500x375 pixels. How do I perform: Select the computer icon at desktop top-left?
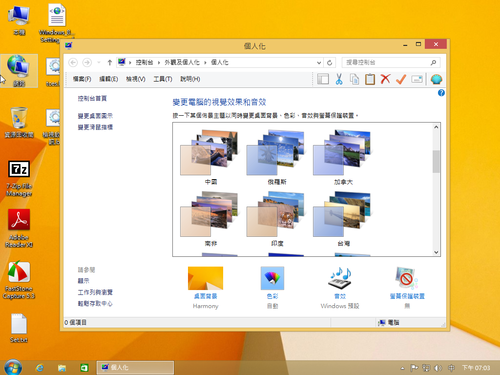[x=19, y=19]
